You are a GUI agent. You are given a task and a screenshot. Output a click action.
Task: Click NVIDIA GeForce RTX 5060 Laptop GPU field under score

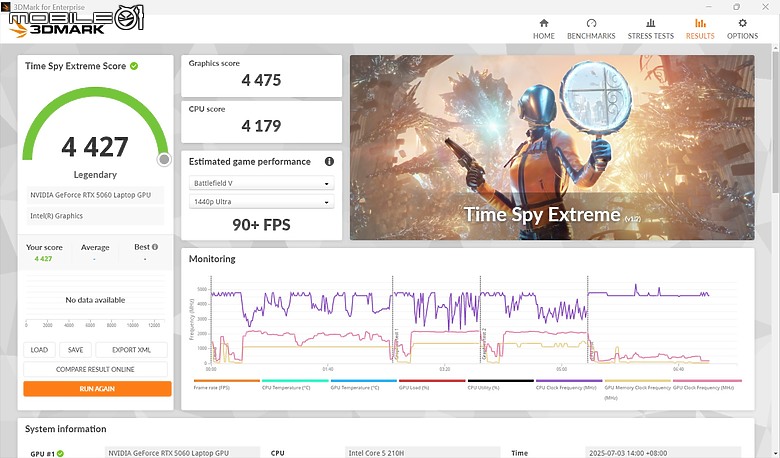pyautogui.click(x=95, y=195)
